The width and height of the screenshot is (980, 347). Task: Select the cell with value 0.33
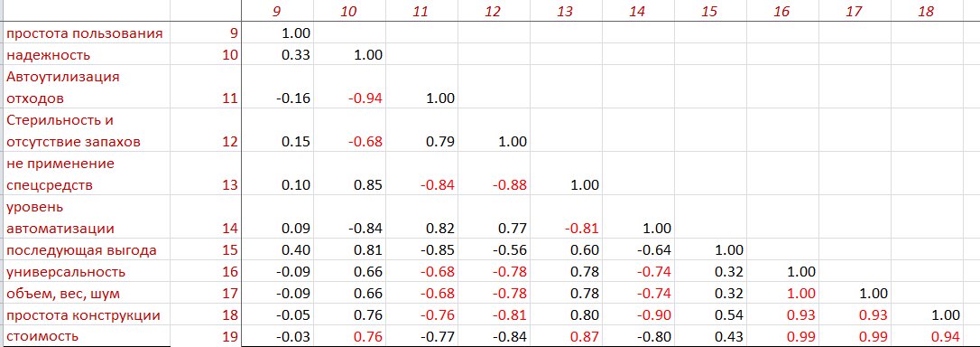(278, 54)
